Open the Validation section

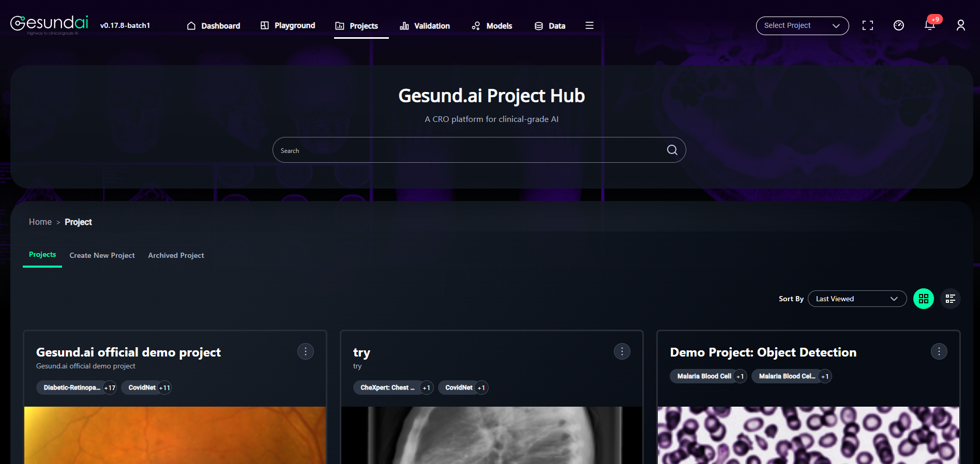click(x=425, y=26)
